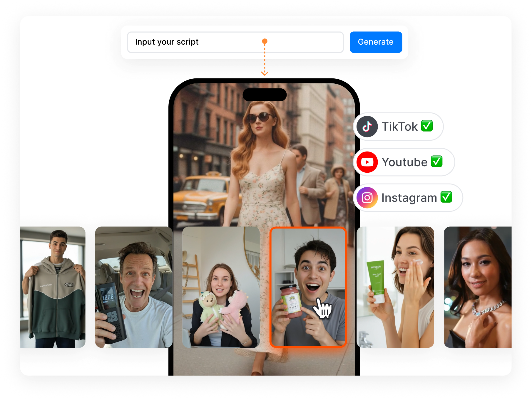Click the TikTok logo icon
Image resolution: width=532 pixels, height=400 pixels.
[x=367, y=127]
